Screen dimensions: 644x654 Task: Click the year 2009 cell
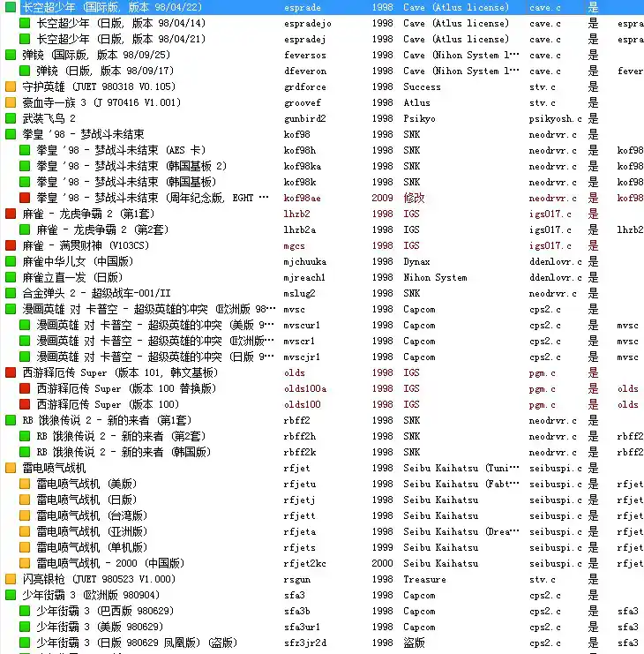[x=382, y=199]
